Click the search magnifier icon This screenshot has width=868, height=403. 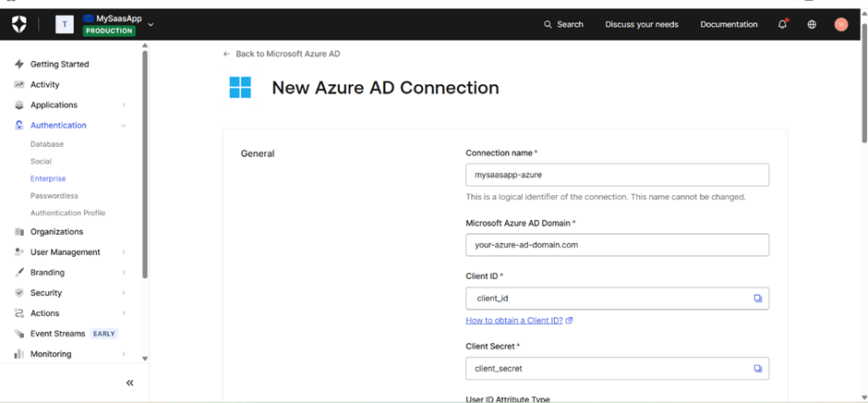(549, 25)
